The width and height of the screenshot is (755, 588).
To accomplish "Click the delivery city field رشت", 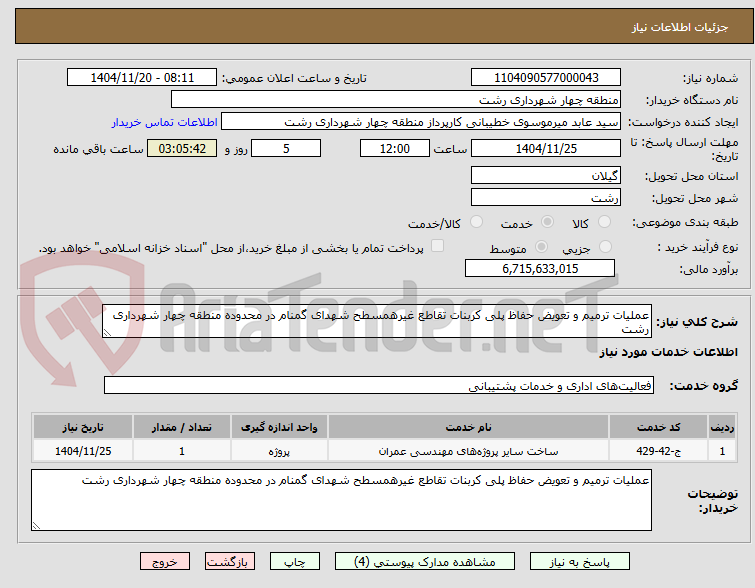I will coord(546,197).
